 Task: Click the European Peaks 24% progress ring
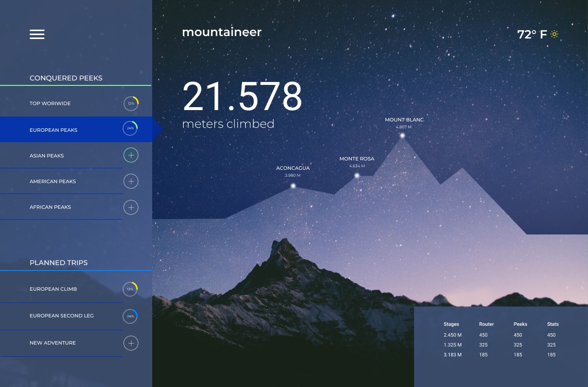tap(130, 128)
